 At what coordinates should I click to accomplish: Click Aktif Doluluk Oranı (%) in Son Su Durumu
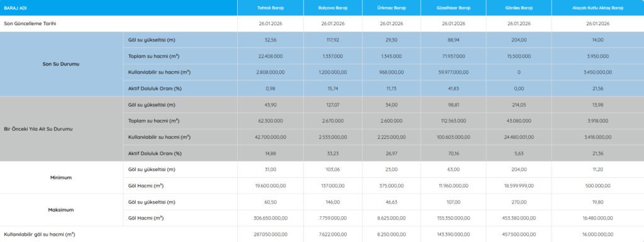click(155, 89)
